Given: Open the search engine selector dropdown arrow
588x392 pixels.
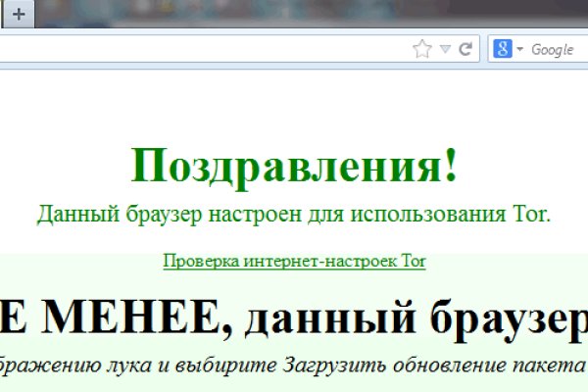Looking at the screenshot, I should point(520,50).
